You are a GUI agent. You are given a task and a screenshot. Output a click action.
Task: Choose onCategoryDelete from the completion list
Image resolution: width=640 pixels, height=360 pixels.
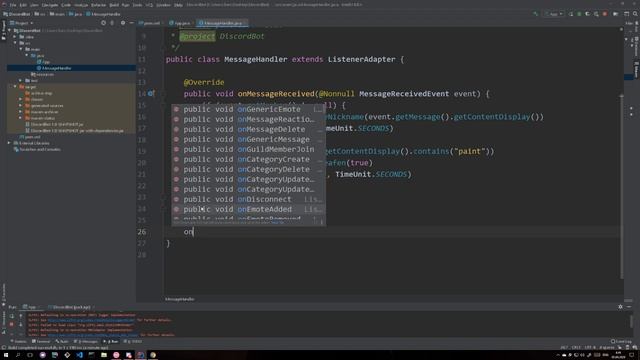click(248, 169)
